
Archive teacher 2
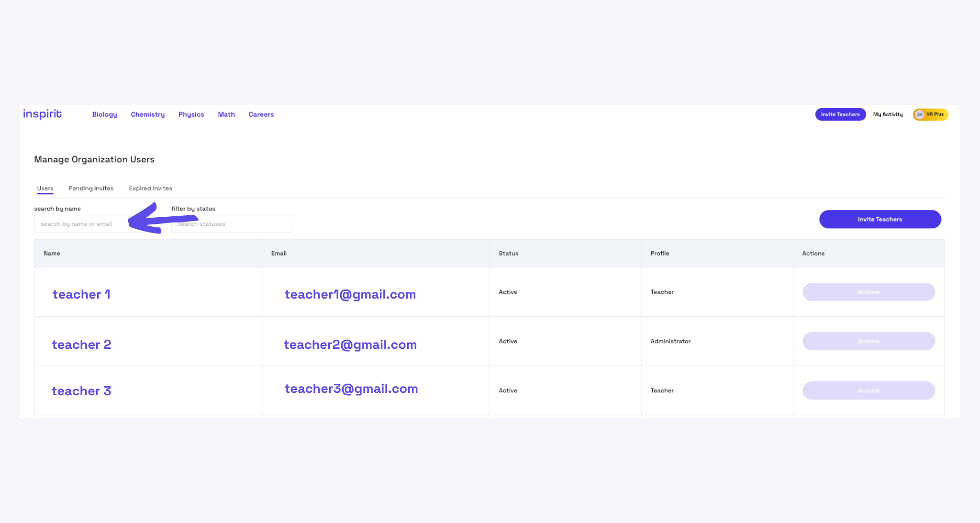(x=869, y=341)
